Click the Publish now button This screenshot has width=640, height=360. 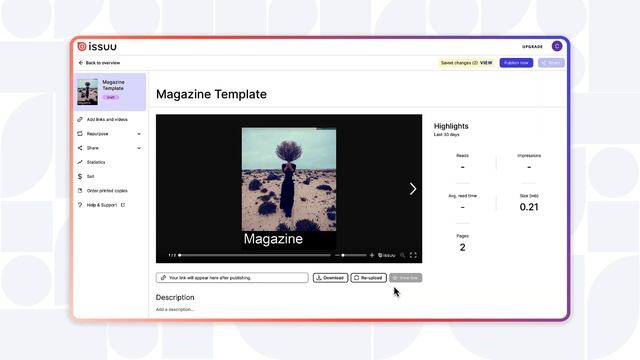516,63
